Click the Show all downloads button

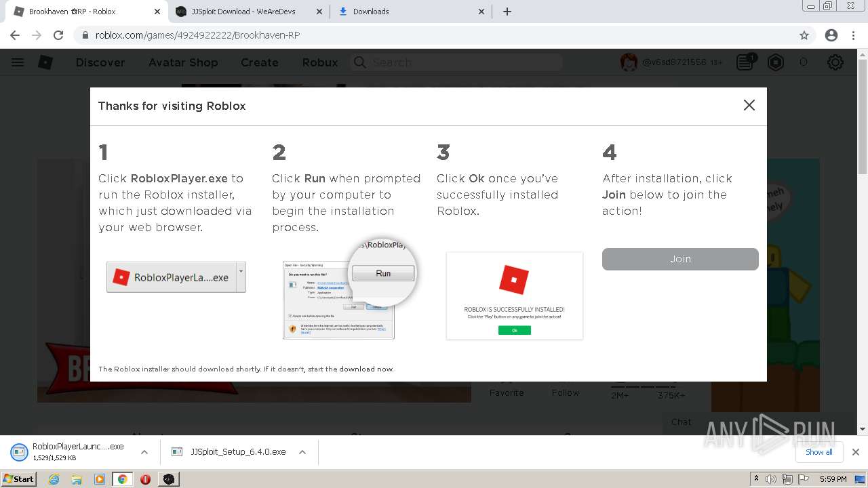click(x=819, y=452)
